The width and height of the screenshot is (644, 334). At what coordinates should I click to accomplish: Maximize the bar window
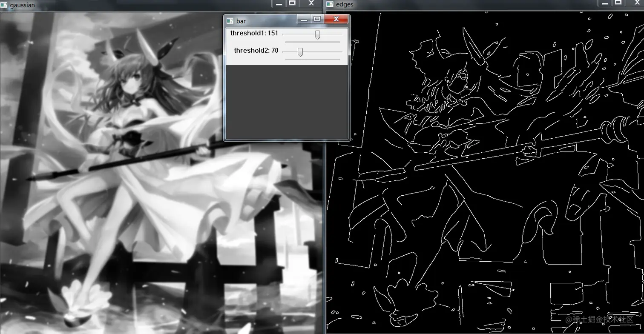click(317, 19)
